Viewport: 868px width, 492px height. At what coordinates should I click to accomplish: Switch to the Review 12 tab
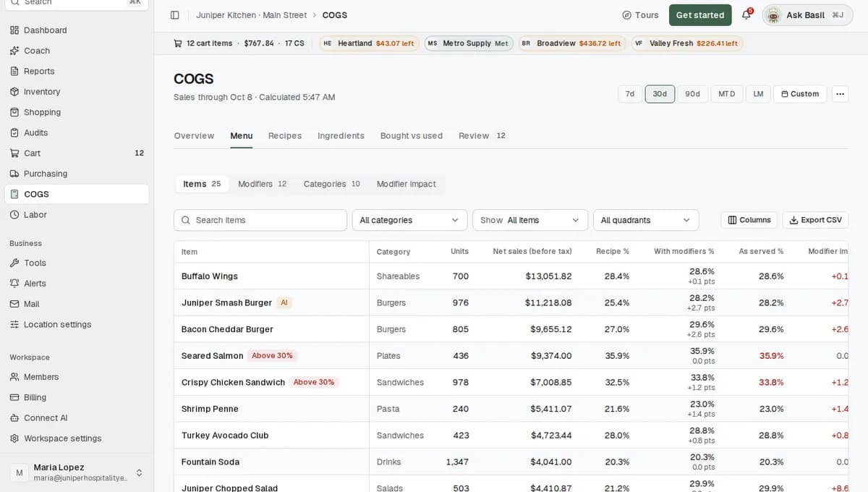click(x=482, y=136)
